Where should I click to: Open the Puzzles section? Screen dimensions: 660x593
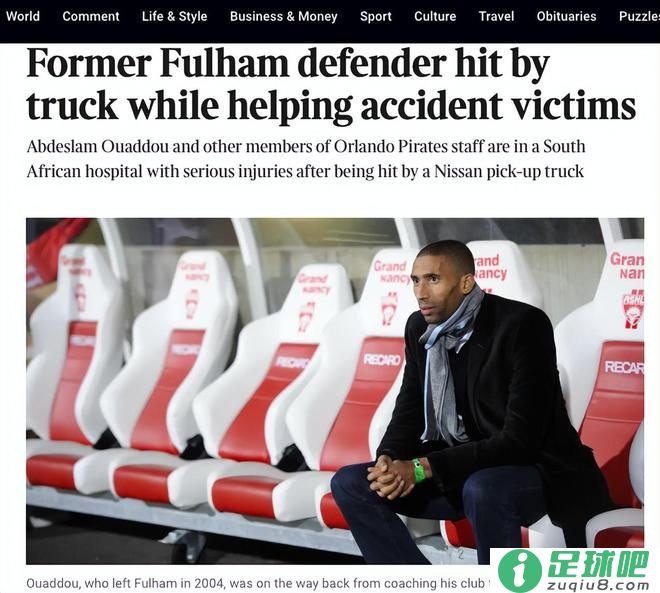[639, 16]
